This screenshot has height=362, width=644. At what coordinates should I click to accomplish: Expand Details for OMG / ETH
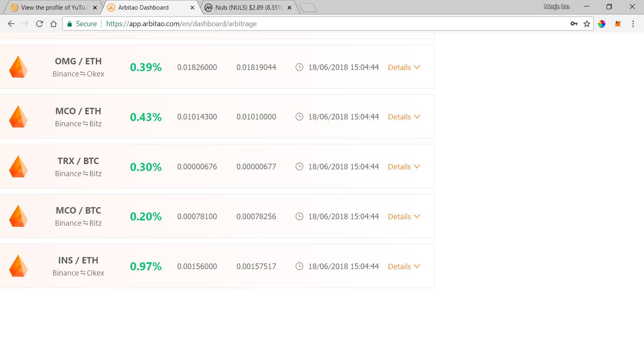(404, 67)
